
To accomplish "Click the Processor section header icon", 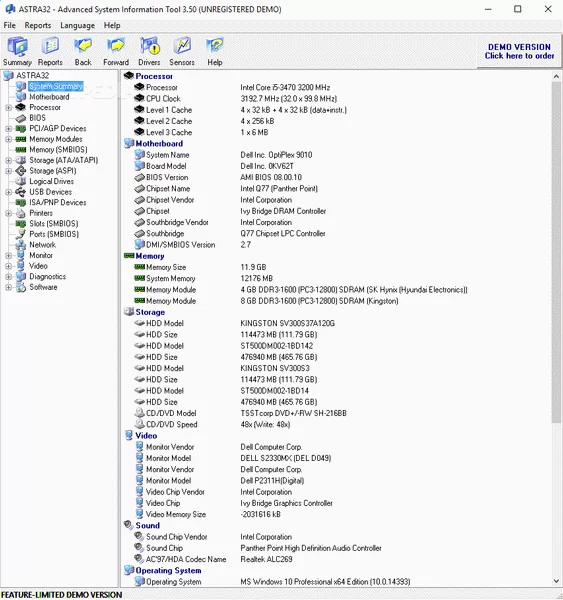I will (129, 76).
